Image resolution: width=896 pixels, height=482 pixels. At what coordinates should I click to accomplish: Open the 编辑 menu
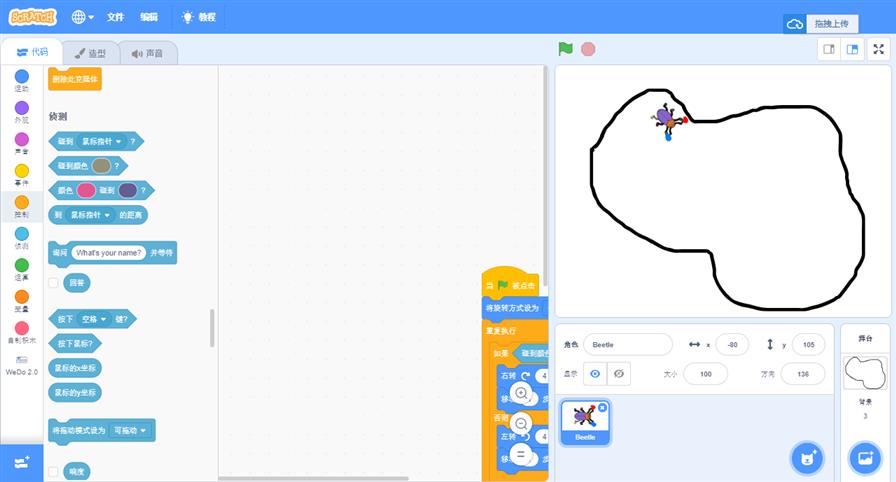(149, 17)
